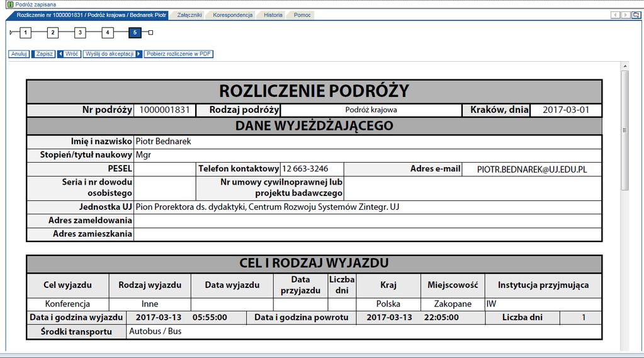Click the Konferencja cell

[x=67, y=304]
